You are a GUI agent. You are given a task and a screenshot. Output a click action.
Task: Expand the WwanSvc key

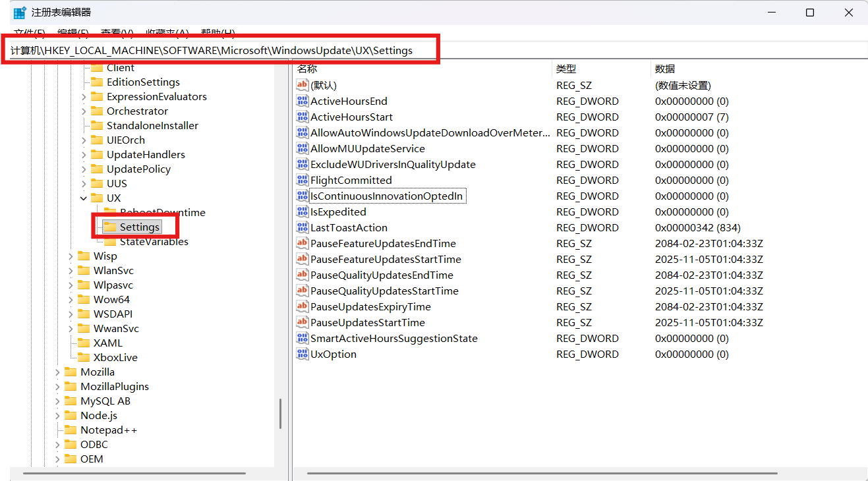(71, 328)
